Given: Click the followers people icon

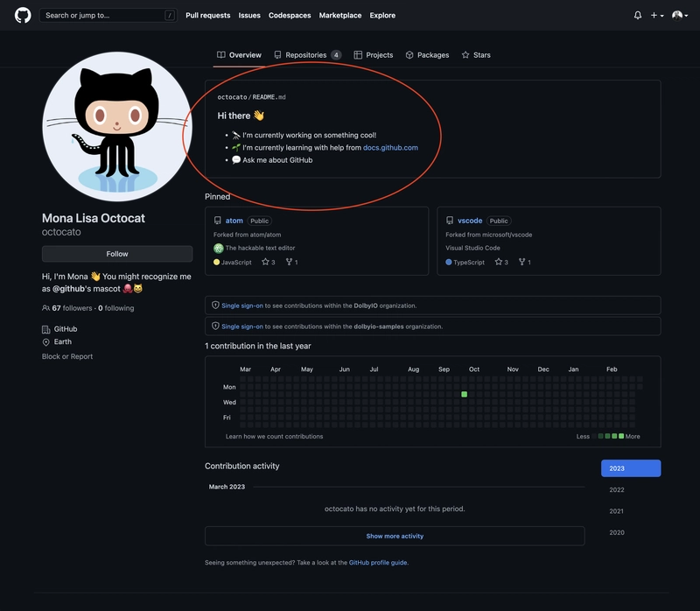Looking at the screenshot, I should click(46, 308).
